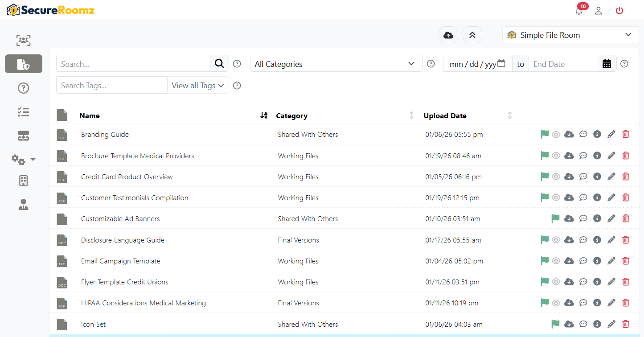644x337 pixels.
Task: Click the Search Tags input field
Action: [111, 85]
